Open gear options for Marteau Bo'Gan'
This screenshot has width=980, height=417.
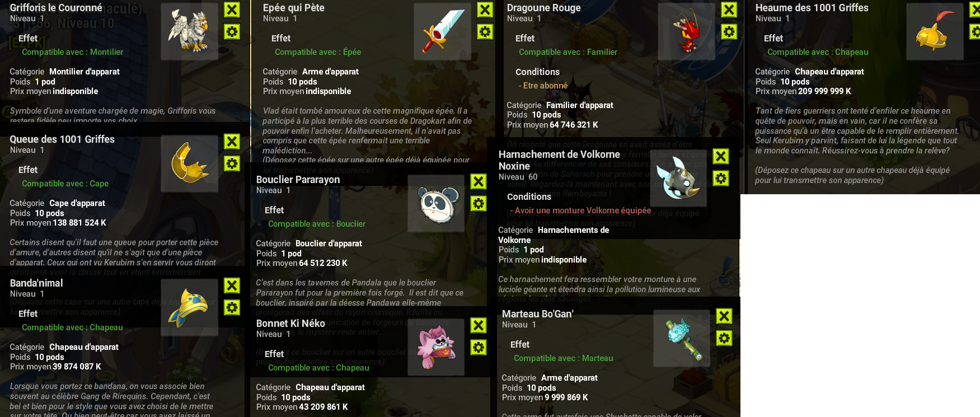point(724,338)
